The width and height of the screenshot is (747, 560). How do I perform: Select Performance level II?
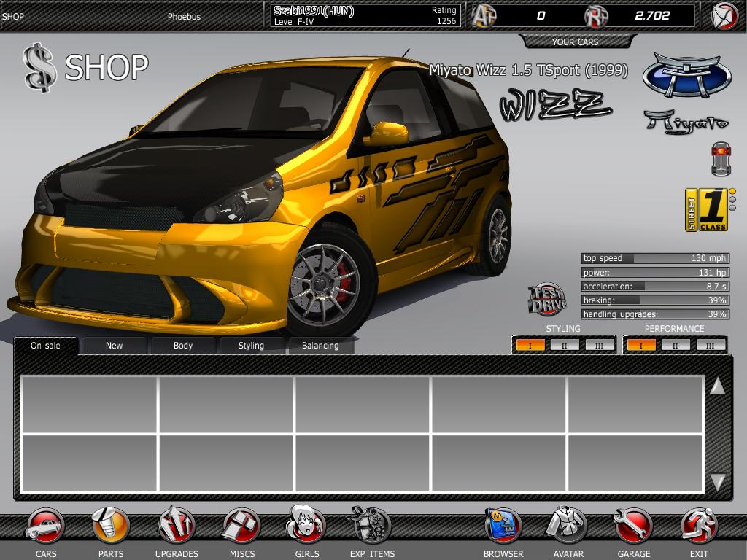coord(676,345)
